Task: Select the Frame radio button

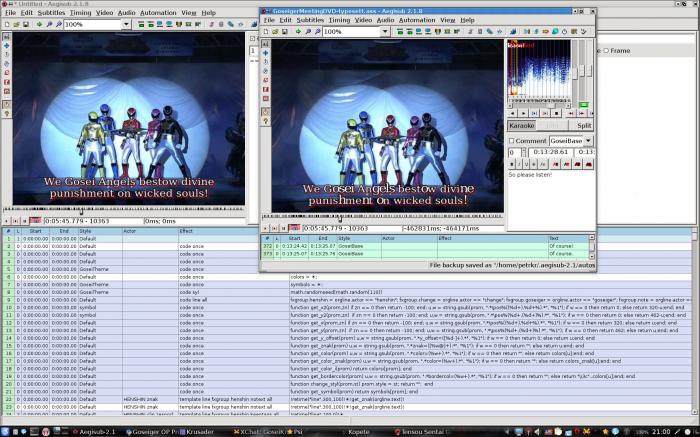Action: point(606,51)
